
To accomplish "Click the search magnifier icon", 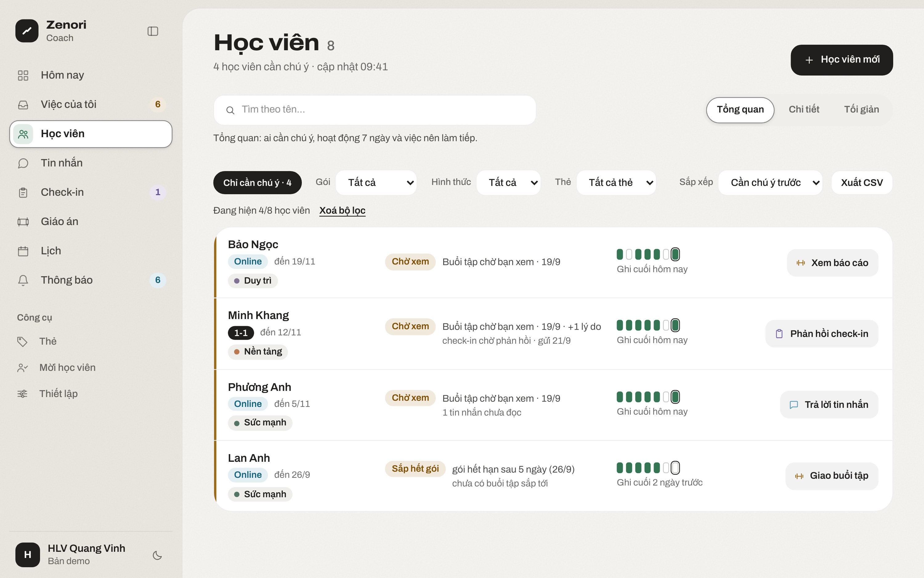I will point(230,110).
